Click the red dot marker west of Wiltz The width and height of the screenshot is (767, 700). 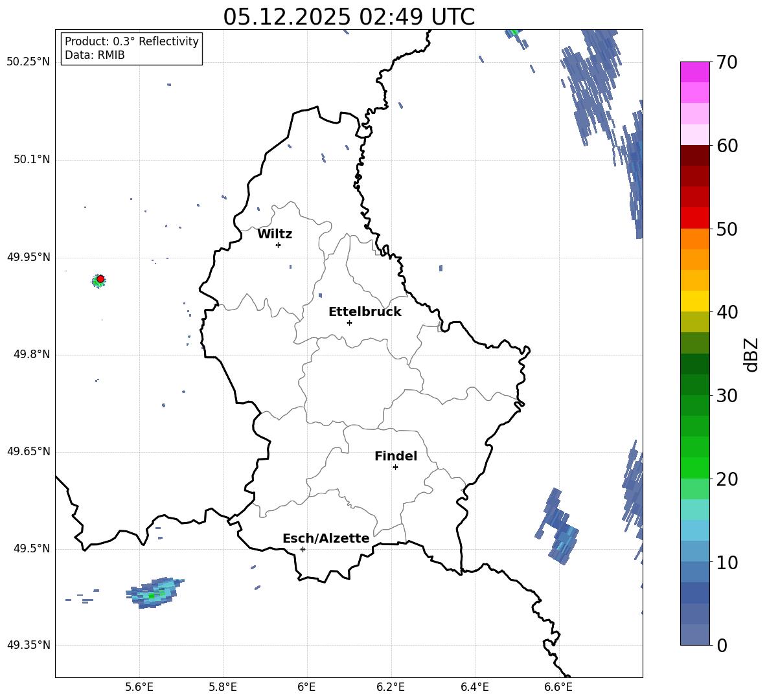click(100, 278)
